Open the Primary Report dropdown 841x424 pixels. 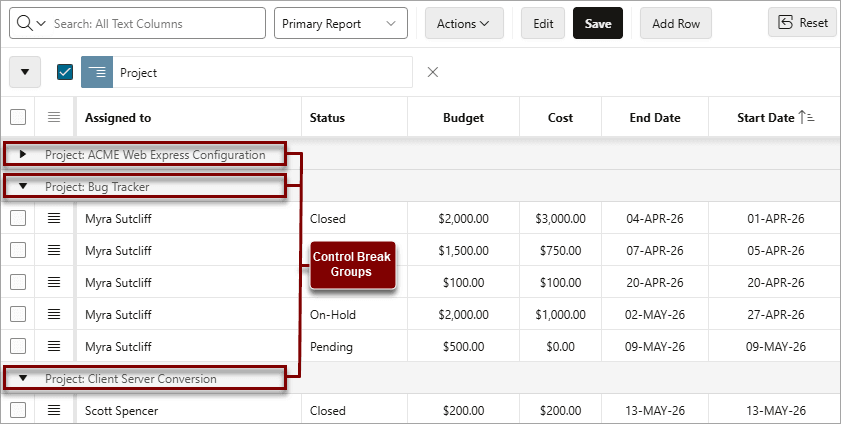(341, 24)
